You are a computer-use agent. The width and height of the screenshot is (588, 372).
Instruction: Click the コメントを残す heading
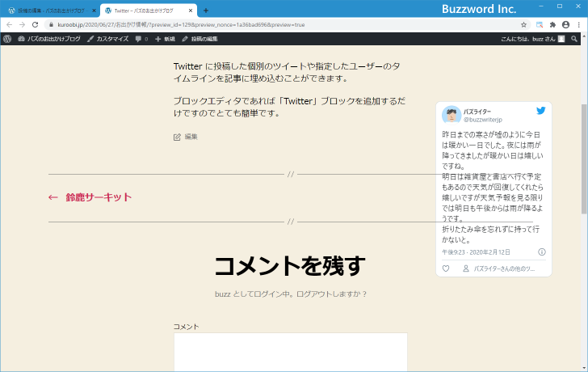coord(290,266)
